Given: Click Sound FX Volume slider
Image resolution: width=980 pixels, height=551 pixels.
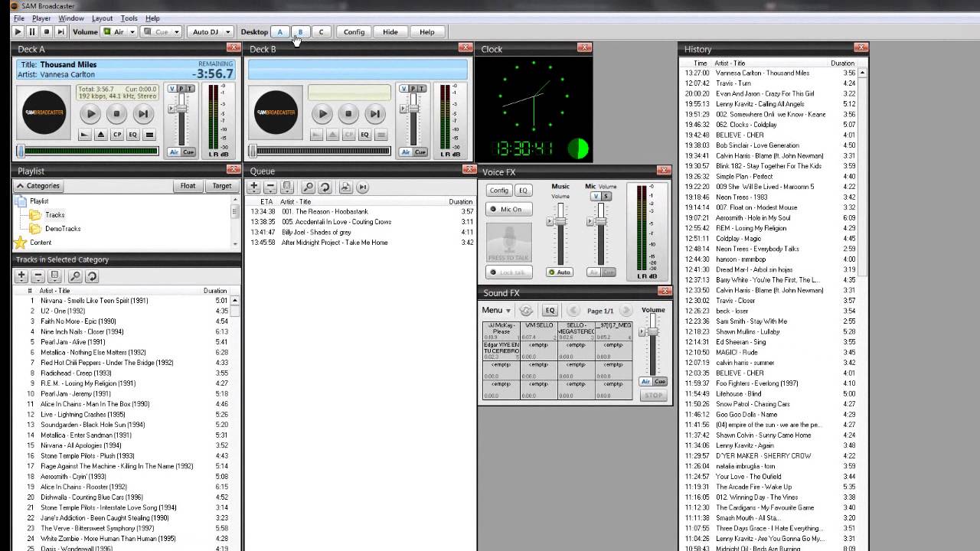Looking at the screenshot, I should pos(653,330).
